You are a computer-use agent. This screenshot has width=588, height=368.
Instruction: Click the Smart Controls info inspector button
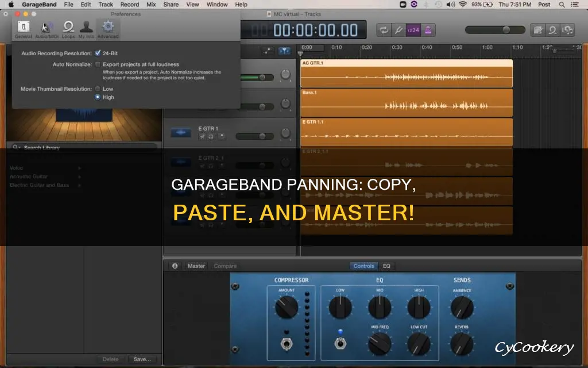click(175, 266)
